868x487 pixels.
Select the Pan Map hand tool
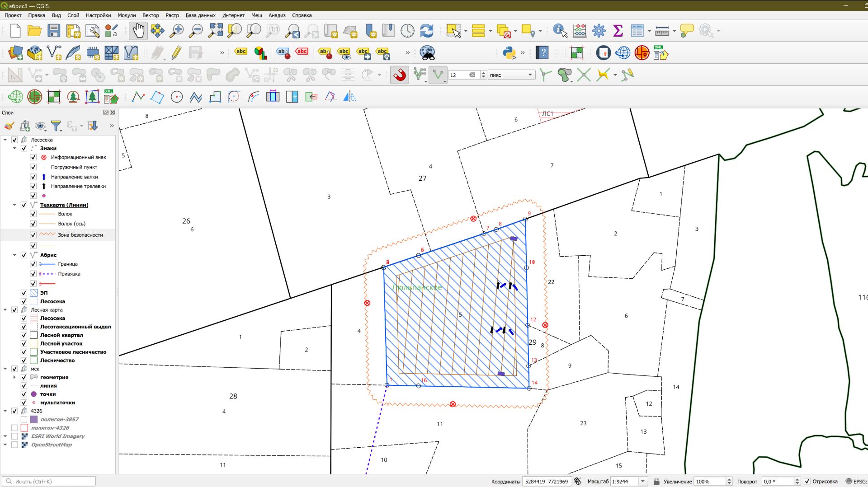click(138, 31)
